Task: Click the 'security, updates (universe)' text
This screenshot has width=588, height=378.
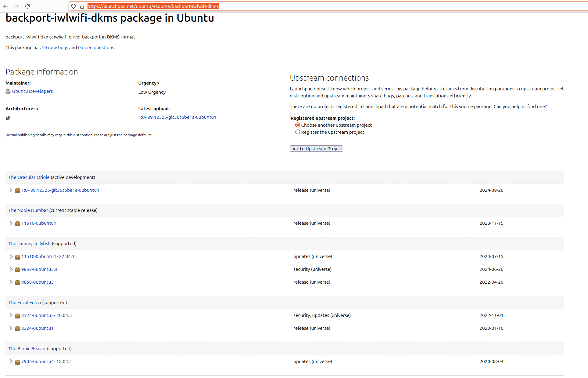Action: pyautogui.click(x=322, y=315)
